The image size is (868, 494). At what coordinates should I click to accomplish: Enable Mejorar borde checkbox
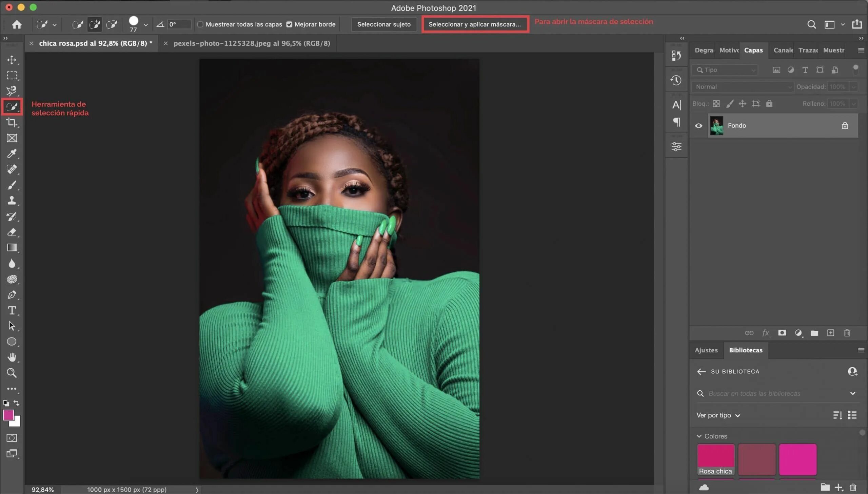[290, 24]
